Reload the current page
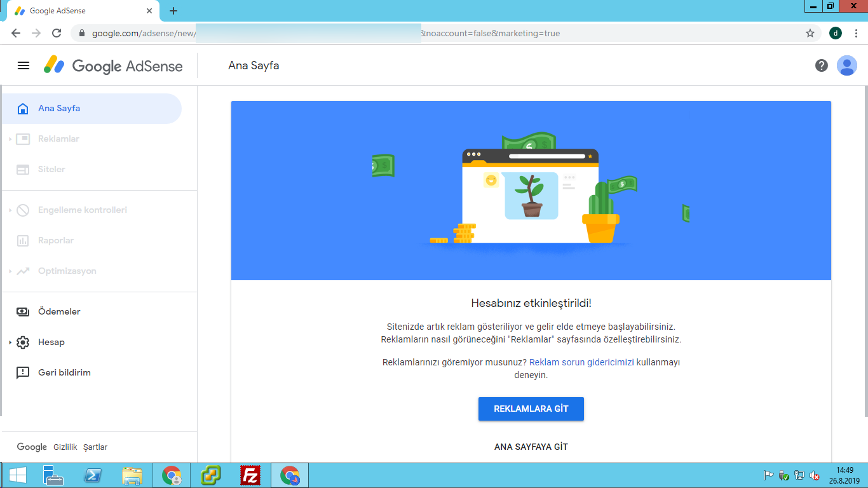868x488 pixels. (x=57, y=33)
